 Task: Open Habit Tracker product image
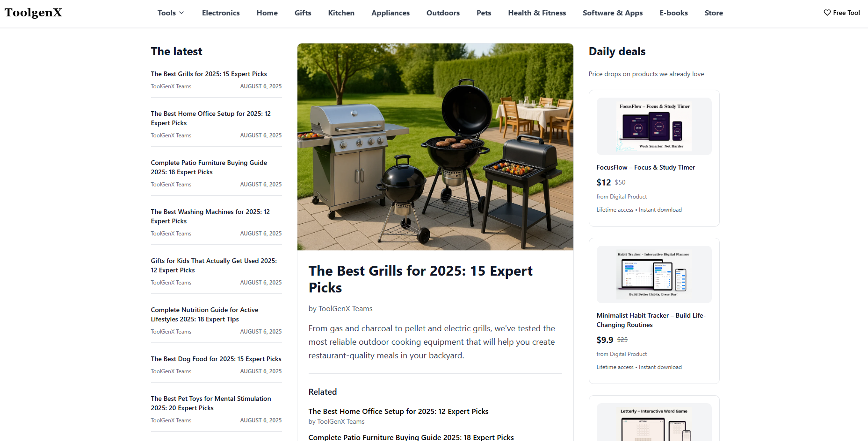(654, 274)
